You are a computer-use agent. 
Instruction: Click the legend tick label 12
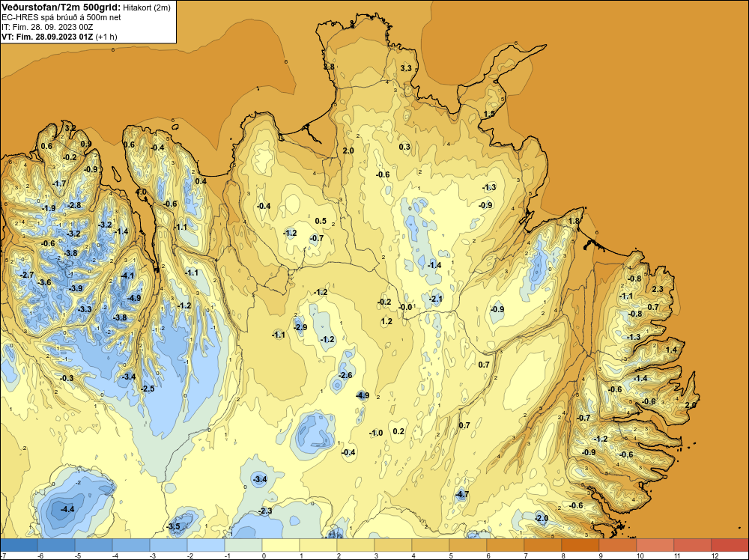click(715, 556)
